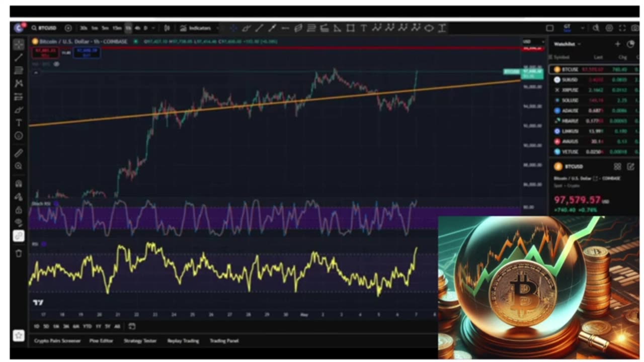Open pattern tools in left sidebar
The image size is (644, 362).
point(19,83)
